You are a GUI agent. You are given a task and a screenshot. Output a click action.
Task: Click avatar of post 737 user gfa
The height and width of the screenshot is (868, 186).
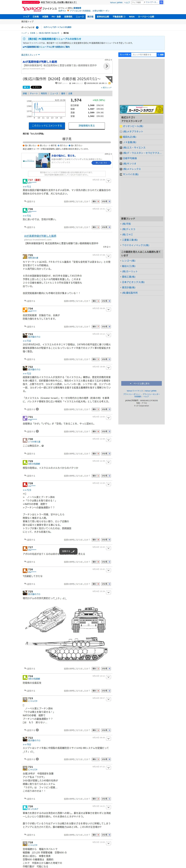click(25, 181)
